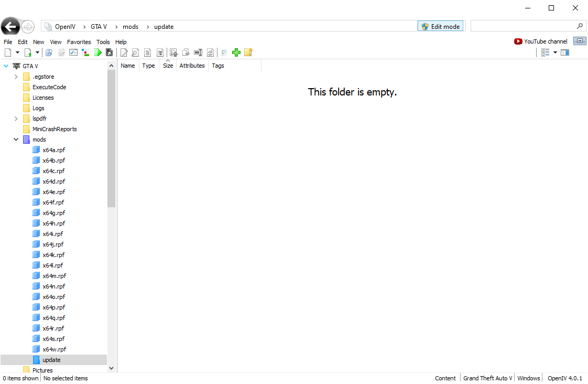Click the tree scrollbar up arrow
The width and height of the screenshot is (588, 384).
111,66
